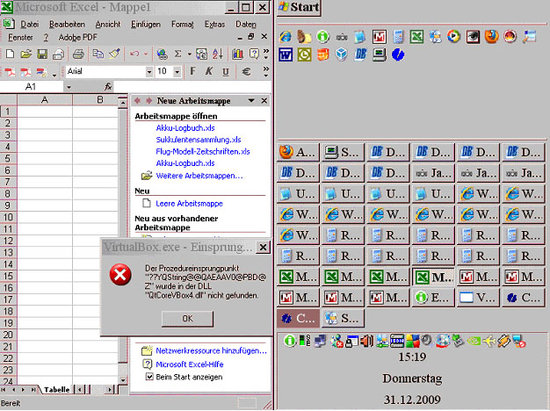Navigate back in the task pane
Viewport: 550px width, 411px height.
pos(137,101)
